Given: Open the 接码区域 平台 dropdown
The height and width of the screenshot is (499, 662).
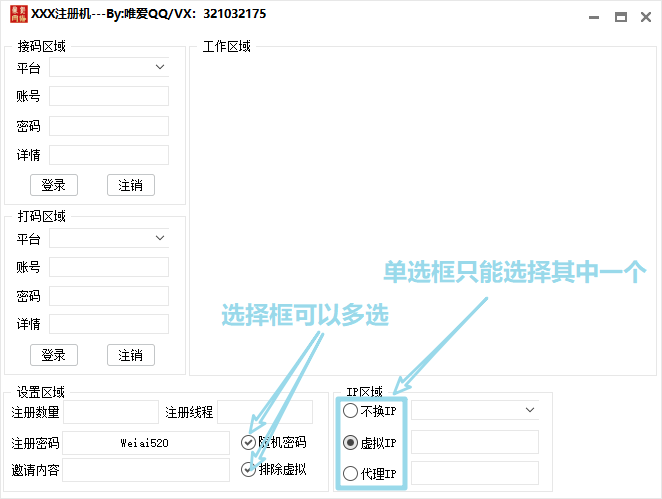Looking at the screenshot, I should click(109, 67).
